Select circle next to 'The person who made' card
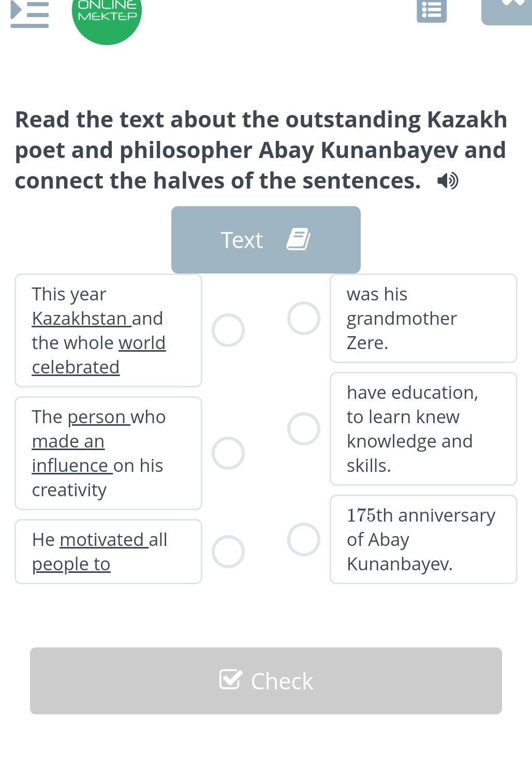The width and height of the screenshot is (532, 764). coord(228,453)
